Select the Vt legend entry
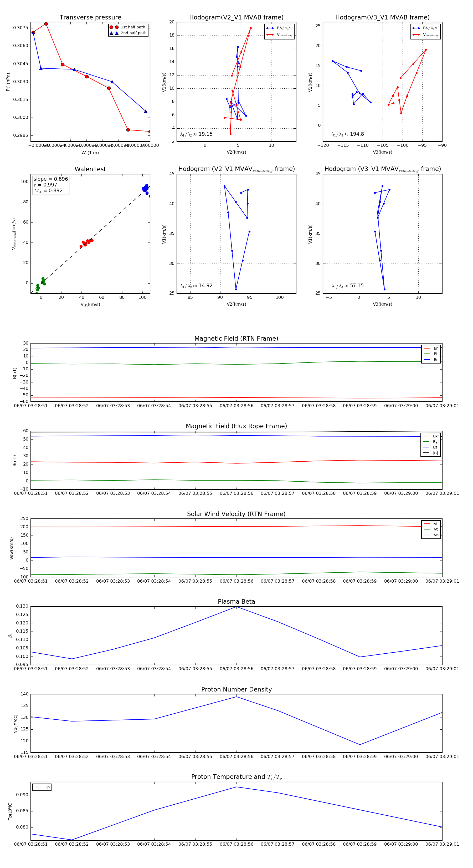 pyautogui.click(x=431, y=529)
